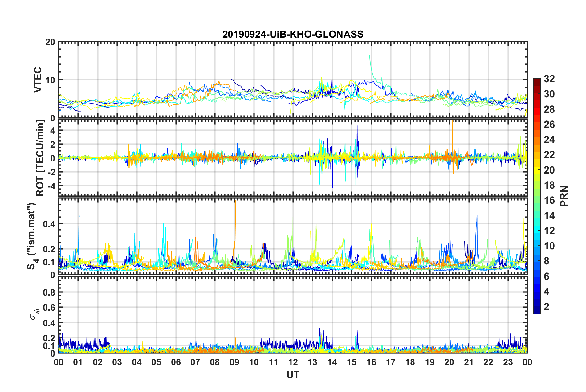Click the VTEC y-axis label
586x392 pixels.
pos(38,80)
